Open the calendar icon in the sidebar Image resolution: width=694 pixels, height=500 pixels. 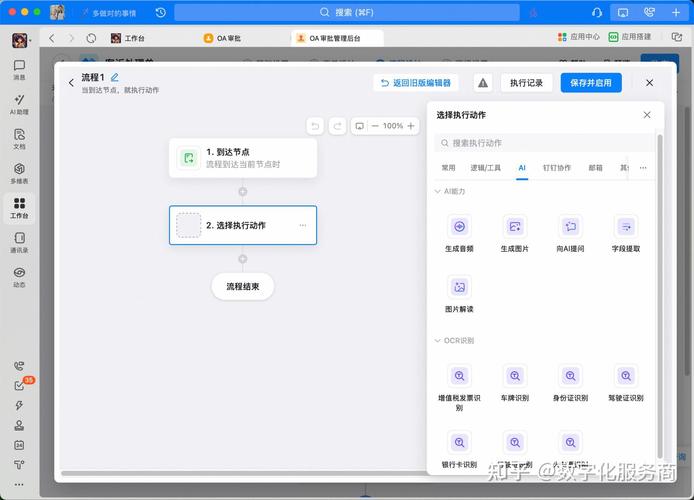pyautogui.click(x=19, y=445)
